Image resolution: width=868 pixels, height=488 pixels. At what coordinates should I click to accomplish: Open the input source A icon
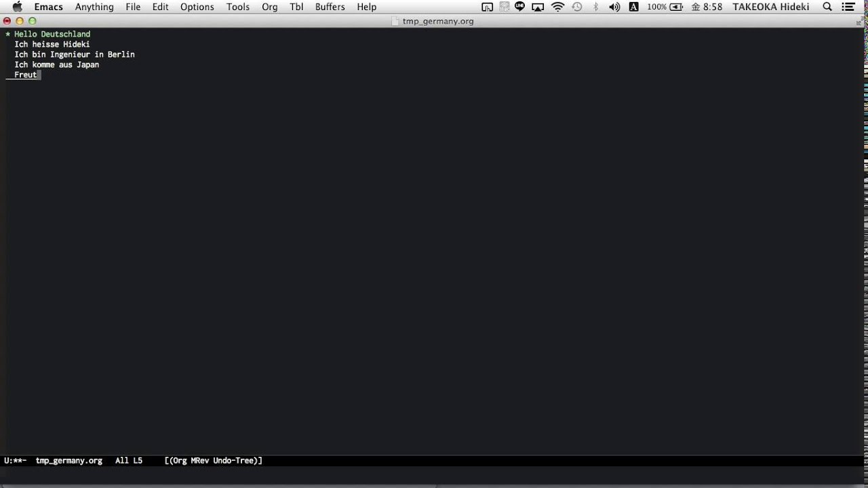[633, 7]
